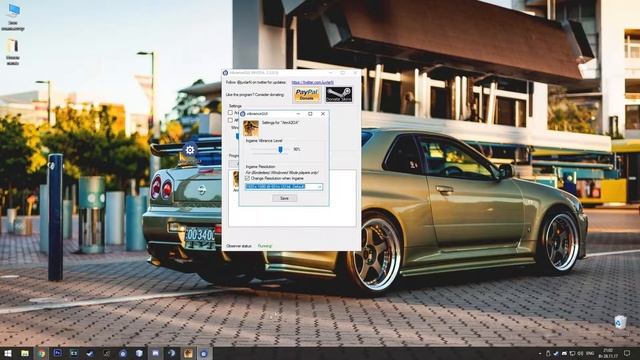Open Photoshop from the taskbar
The width and height of the screenshot is (640, 360).
pyautogui.click(x=58, y=353)
